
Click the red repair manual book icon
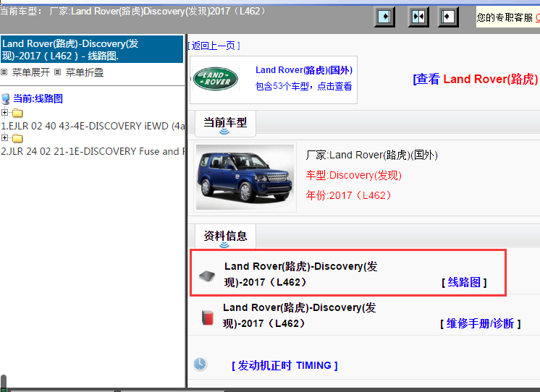tap(207, 318)
